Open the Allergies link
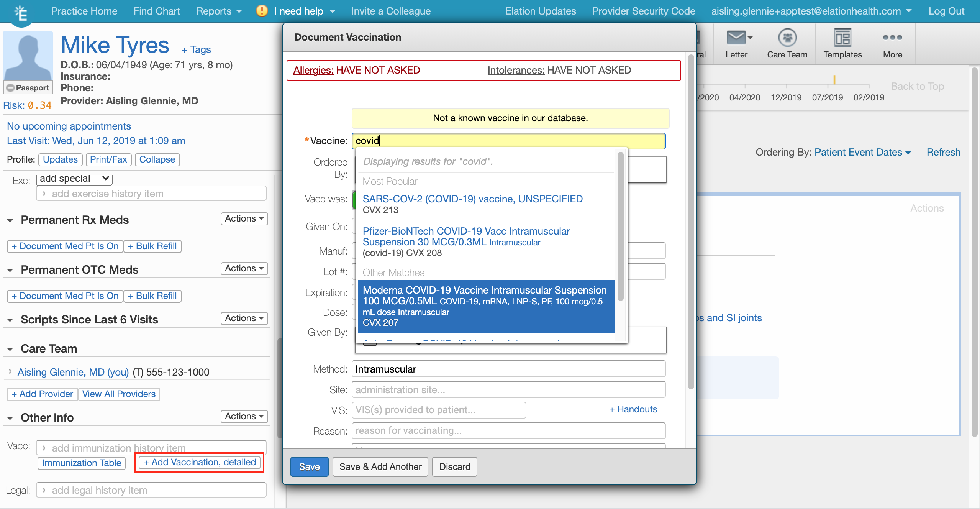The width and height of the screenshot is (980, 509). (313, 70)
